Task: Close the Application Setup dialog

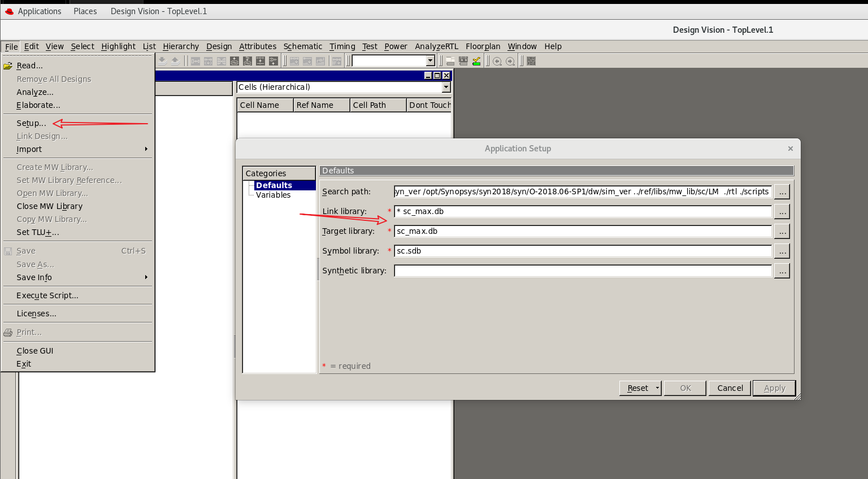Action: (791, 149)
